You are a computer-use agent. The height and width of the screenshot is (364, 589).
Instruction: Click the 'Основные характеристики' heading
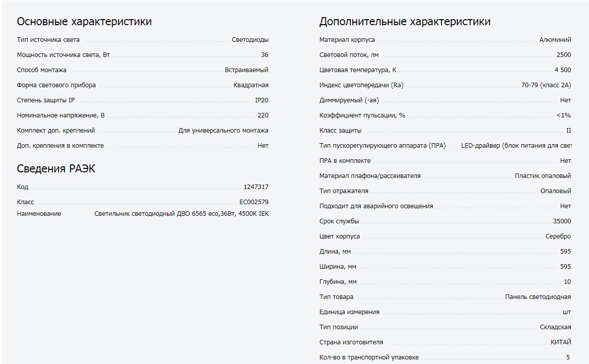tap(84, 21)
